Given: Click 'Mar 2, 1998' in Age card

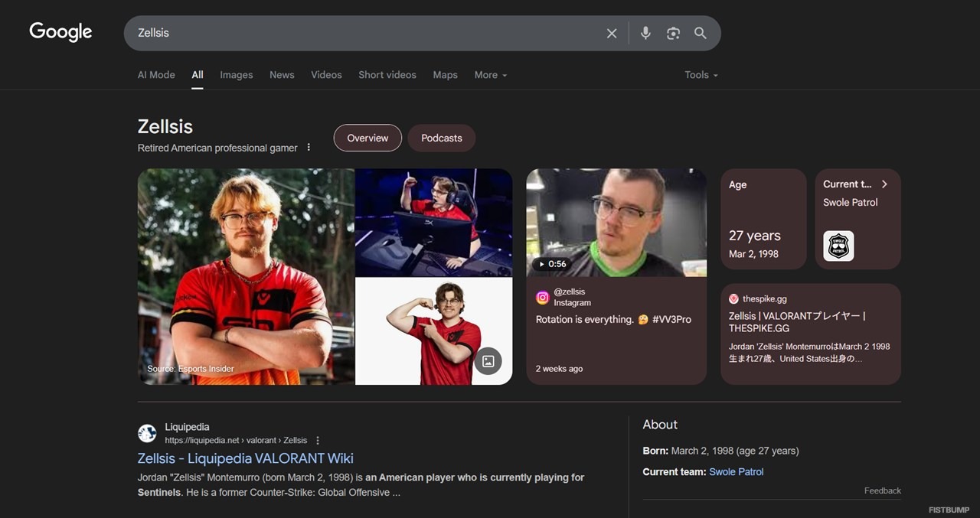Looking at the screenshot, I should [x=753, y=254].
